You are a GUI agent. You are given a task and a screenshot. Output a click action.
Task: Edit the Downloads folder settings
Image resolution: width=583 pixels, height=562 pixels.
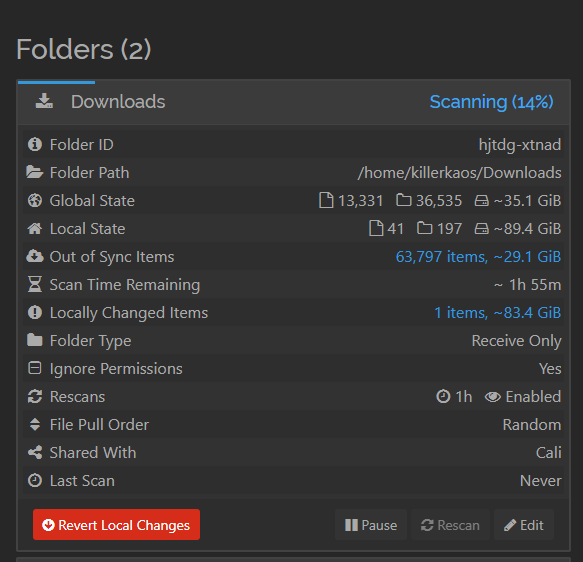[x=524, y=525]
